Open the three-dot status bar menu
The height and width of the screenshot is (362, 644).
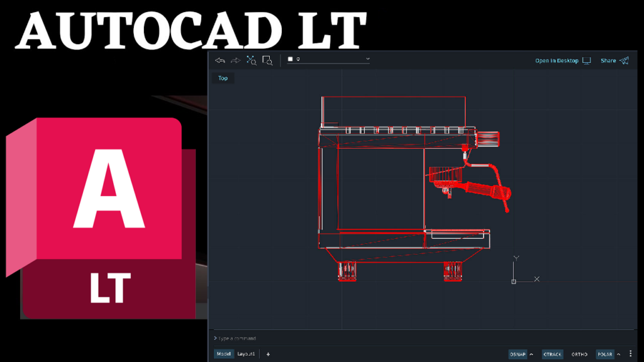click(631, 354)
